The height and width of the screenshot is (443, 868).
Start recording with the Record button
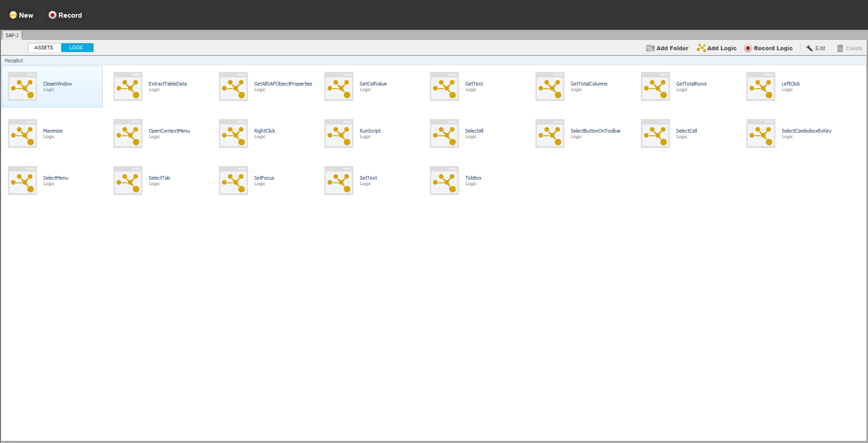65,15
